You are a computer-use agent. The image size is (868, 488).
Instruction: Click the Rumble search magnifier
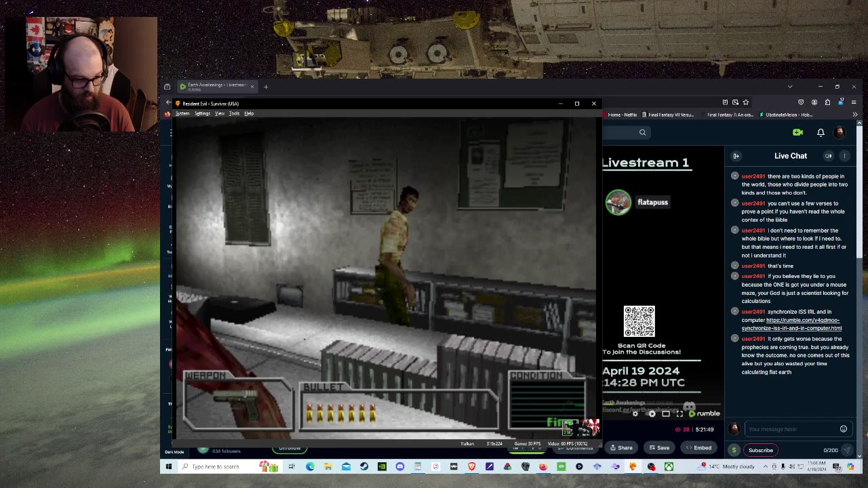(642, 132)
